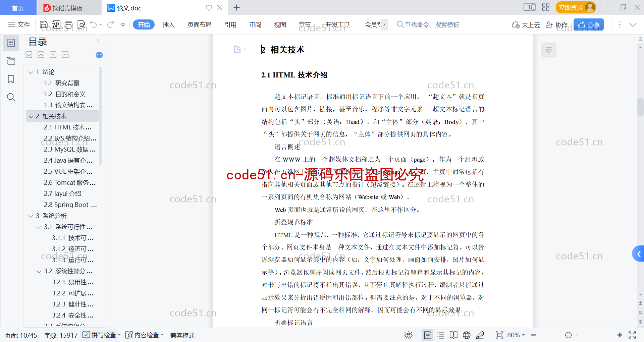Collapse the 3.1 系统可行性 node

click(39, 227)
